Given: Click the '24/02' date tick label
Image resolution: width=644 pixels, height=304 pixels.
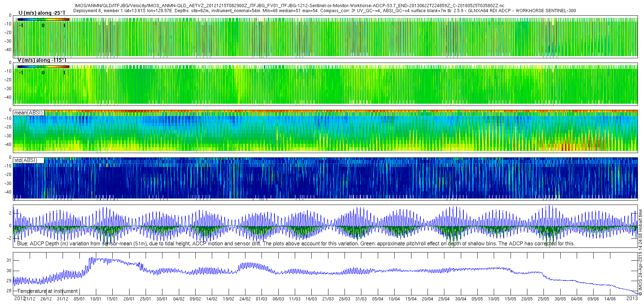Looking at the screenshot, I should [245, 299].
